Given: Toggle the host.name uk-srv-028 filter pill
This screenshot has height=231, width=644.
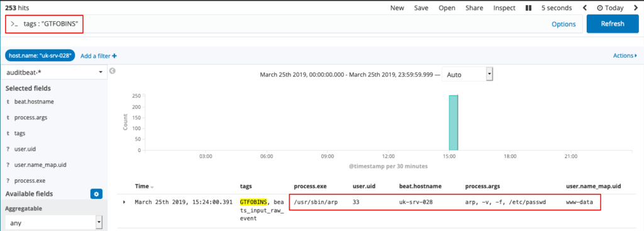Looking at the screenshot, I should click(40, 55).
